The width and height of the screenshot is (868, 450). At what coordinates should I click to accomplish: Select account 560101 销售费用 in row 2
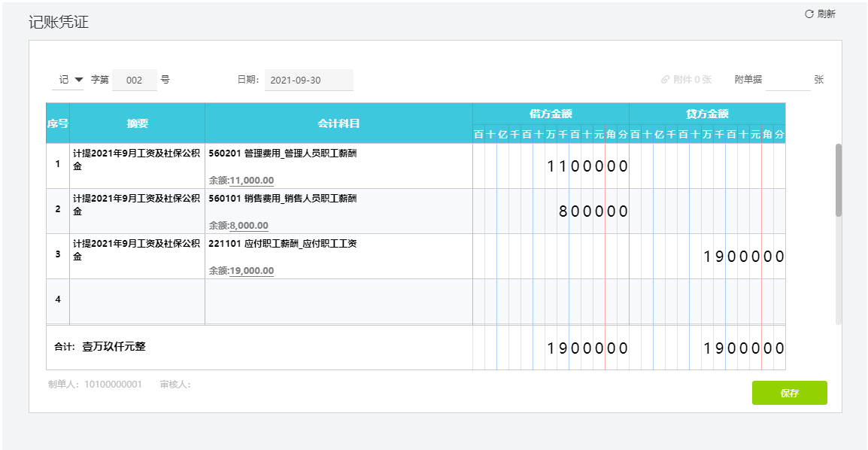click(x=283, y=198)
